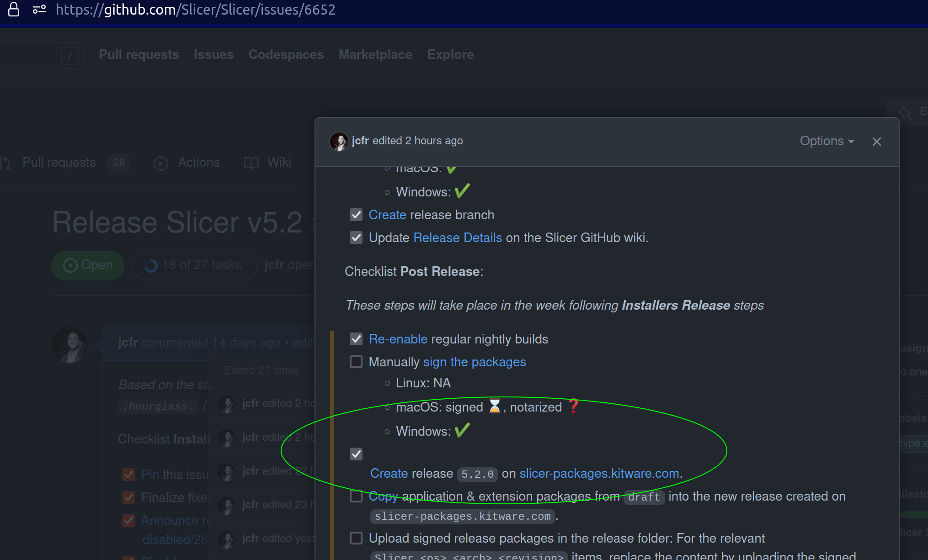The height and width of the screenshot is (560, 928).
Task: Open Create link for release branch
Action: (388, 215)
